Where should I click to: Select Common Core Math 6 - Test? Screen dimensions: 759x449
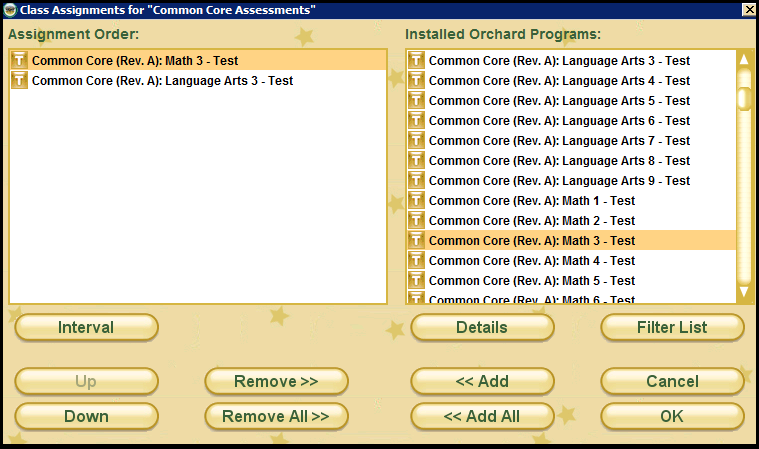[x=572, y=298]
